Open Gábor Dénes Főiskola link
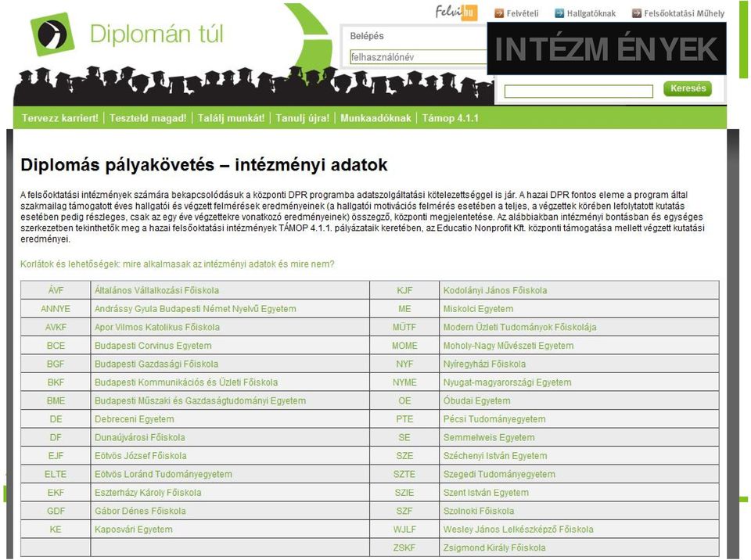Viewport: 751px width, 560px height. [x=140, y=511]
